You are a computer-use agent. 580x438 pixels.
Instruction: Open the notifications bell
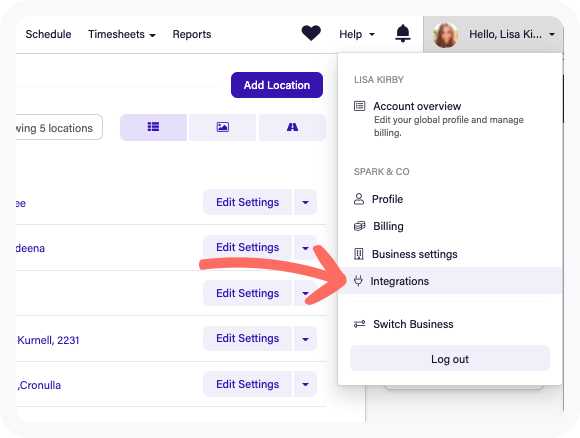pos(403,34)
